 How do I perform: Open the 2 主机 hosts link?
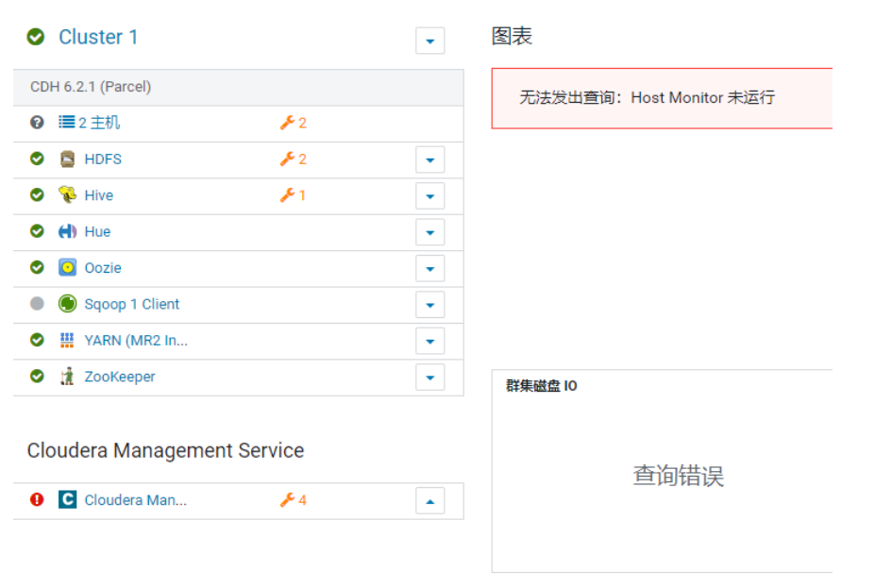click(x=99, y=123)
